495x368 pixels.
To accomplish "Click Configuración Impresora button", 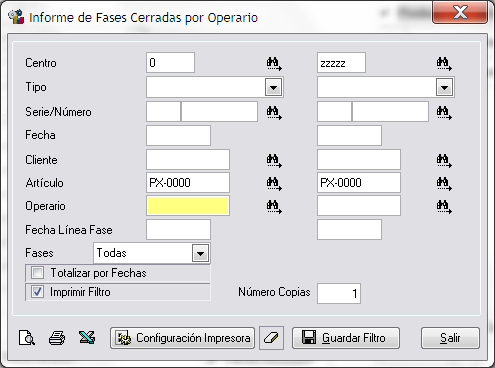I will [x=183, y=338].
